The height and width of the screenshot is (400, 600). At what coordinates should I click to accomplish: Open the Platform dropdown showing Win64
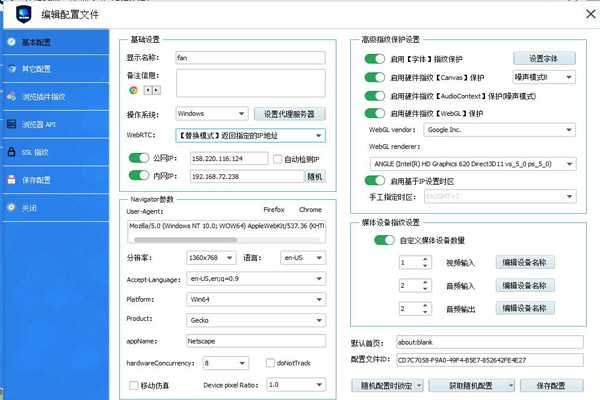[256, 299]
